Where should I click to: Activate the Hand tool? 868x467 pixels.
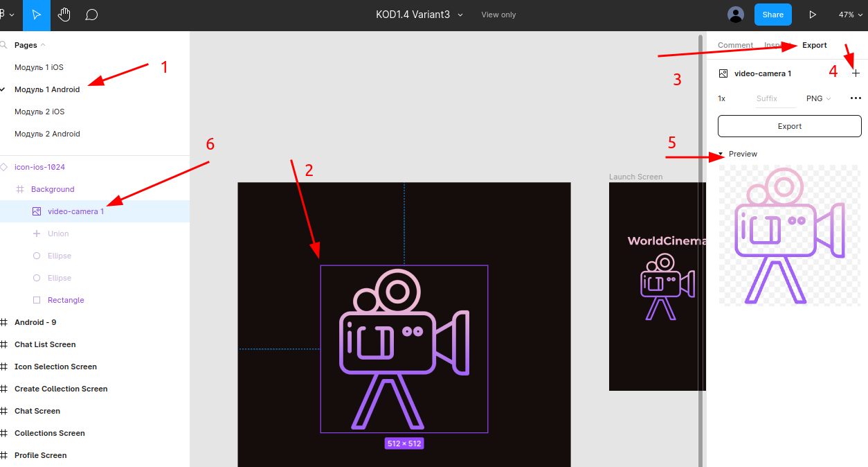(64, 15)
